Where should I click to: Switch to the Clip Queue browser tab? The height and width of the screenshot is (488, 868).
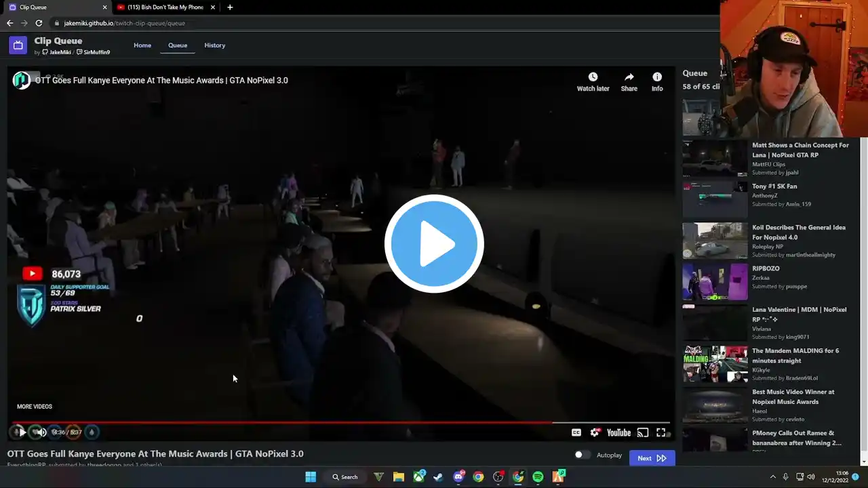pyautogui.click(x=58, y=7)
